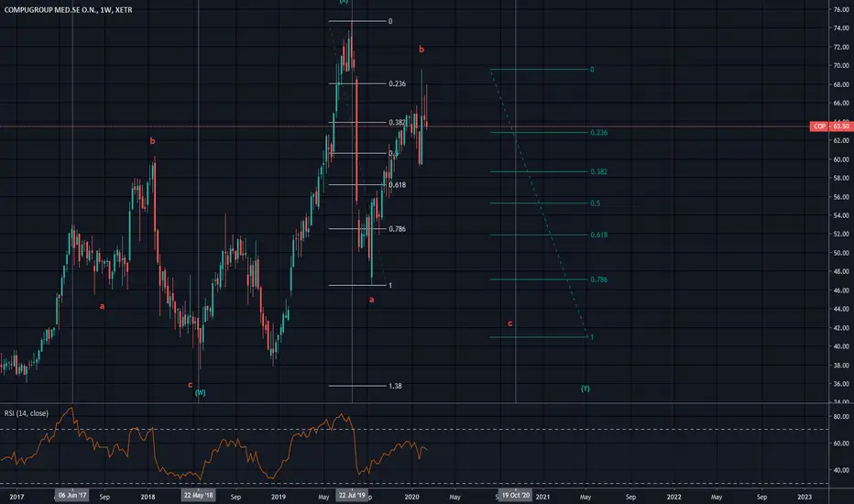This screenshot has height=504, width=854.
Task: Select red wave b label near 2020
Action: [421, 49]
